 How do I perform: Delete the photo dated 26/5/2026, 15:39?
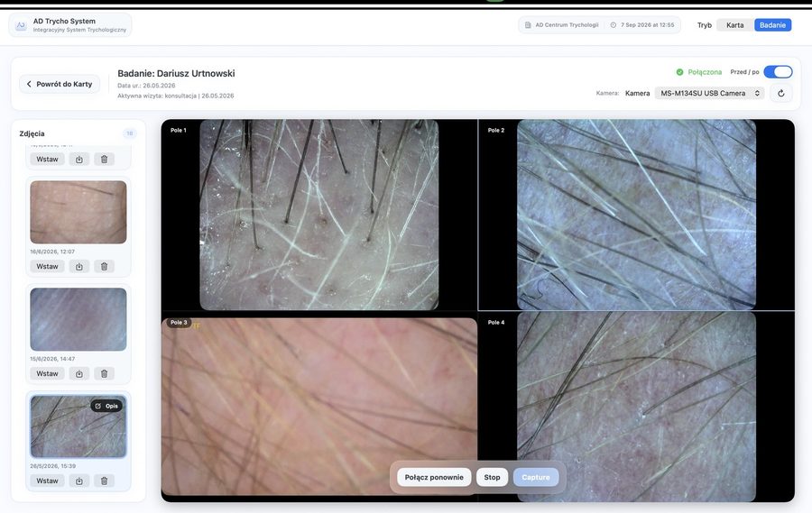coord(104,481)
